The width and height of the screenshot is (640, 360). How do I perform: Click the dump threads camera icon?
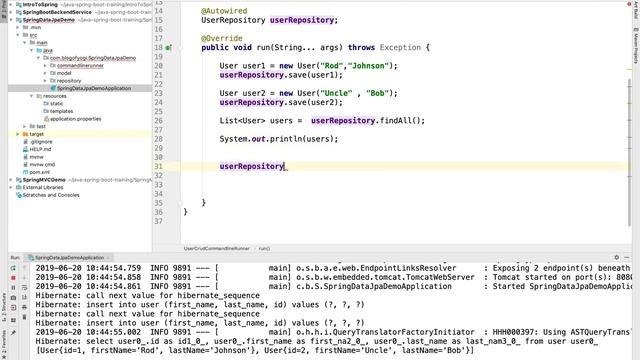coord(13,298)
